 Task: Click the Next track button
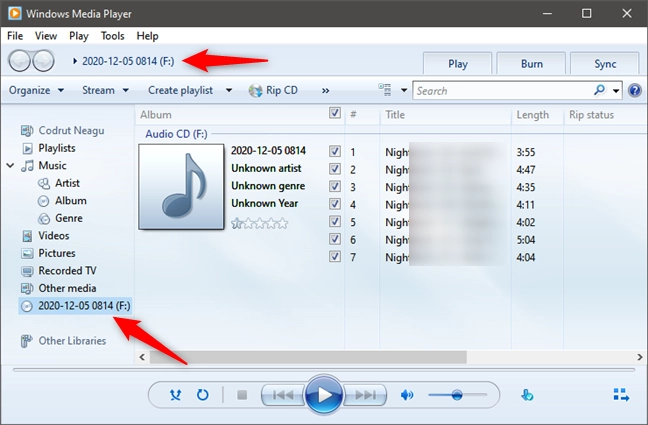click(x=365, y=395)
